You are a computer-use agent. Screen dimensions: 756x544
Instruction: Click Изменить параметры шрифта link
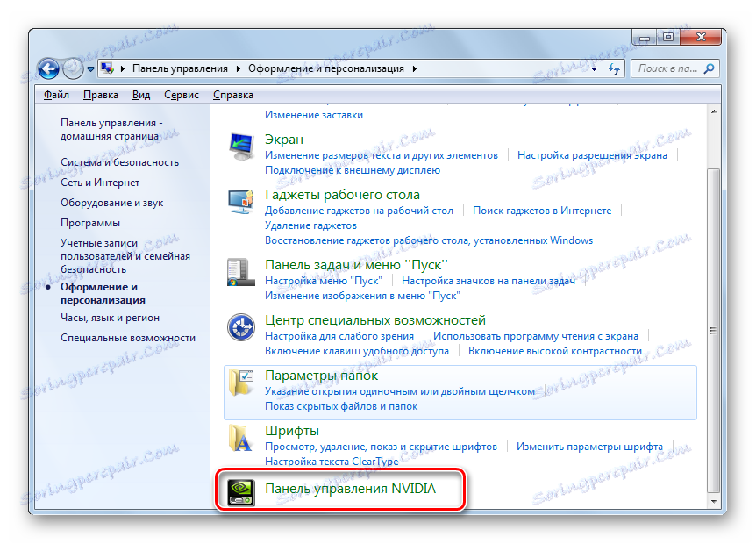(589, 447)
